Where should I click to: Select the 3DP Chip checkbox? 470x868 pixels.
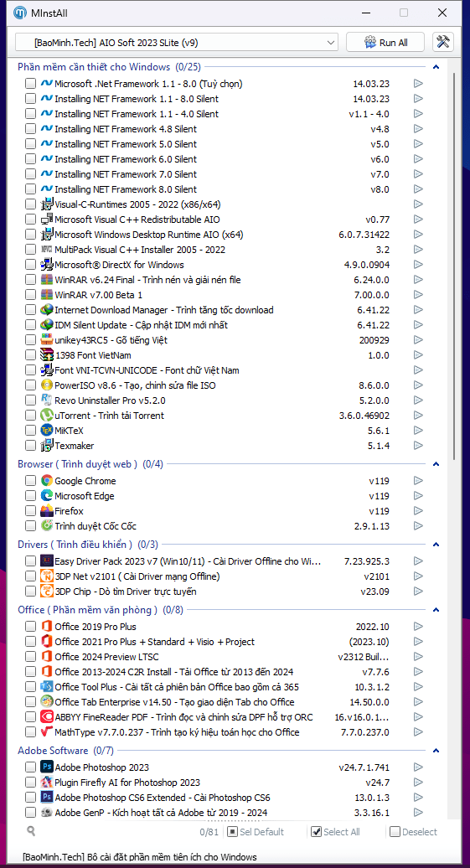click(30, 592)
